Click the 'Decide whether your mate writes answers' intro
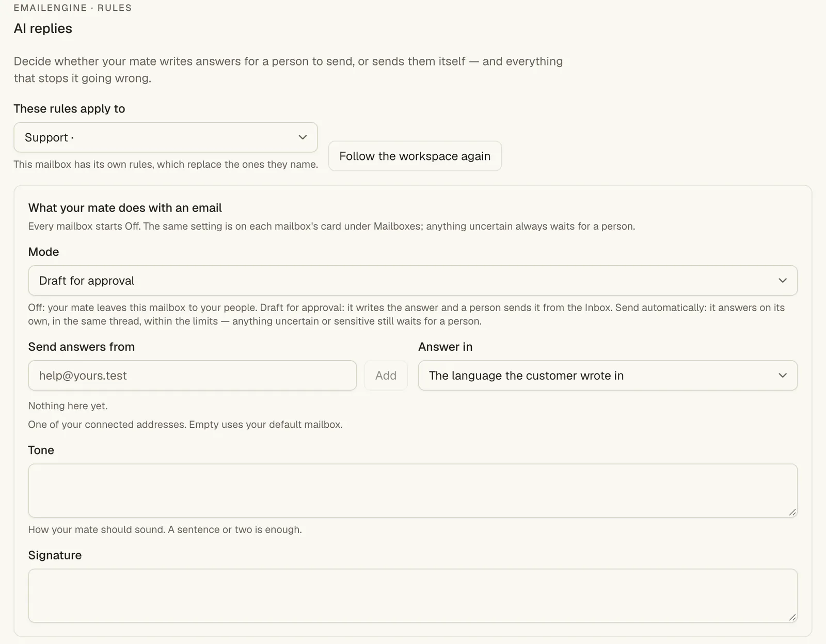826x644 pixels. (288, 70)
